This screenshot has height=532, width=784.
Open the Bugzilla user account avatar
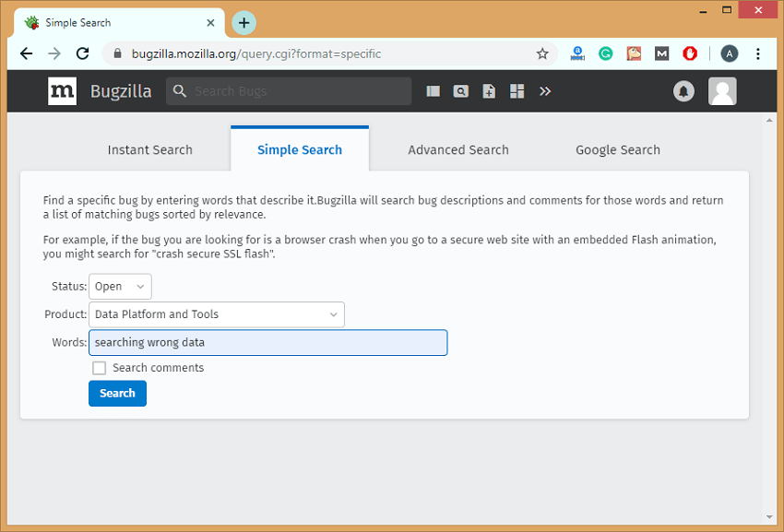pyautogui.click(x=722, y=91)
